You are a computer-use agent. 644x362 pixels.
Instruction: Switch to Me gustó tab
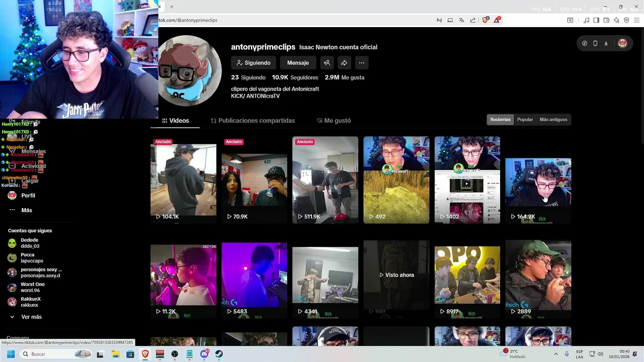tap(334, 121)
